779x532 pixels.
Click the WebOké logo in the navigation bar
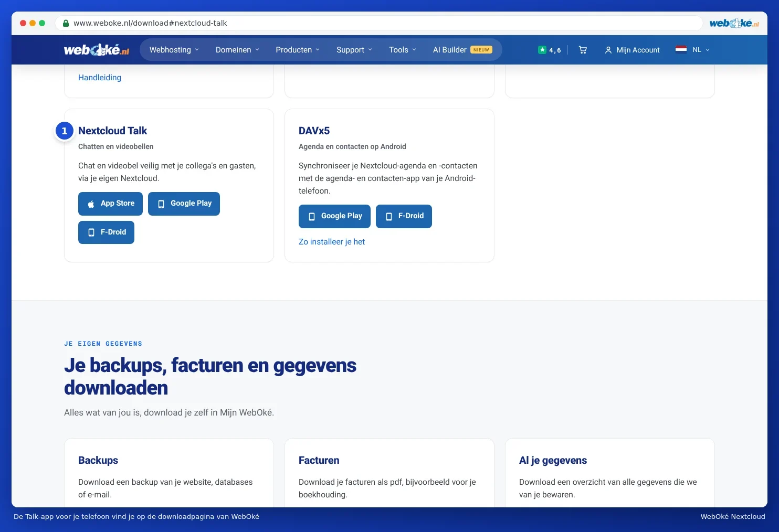[x=97, y=50]
